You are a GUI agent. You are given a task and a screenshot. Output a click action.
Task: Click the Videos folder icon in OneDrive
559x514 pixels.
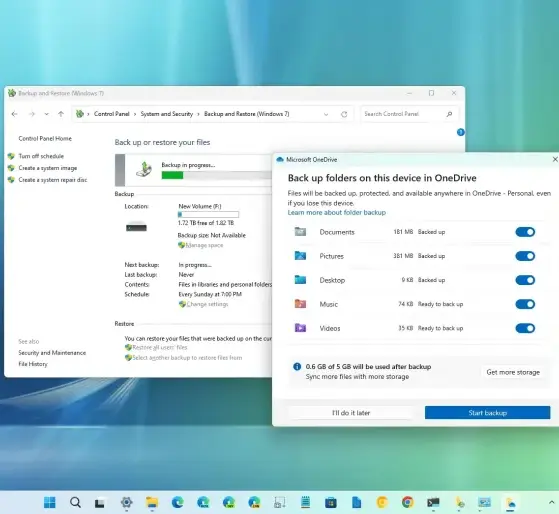tap(300, 328)
